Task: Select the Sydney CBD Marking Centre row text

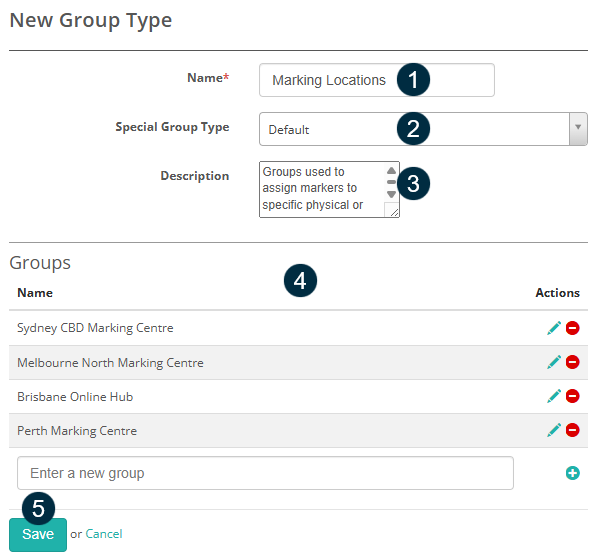Action: (x=95, y=328)
